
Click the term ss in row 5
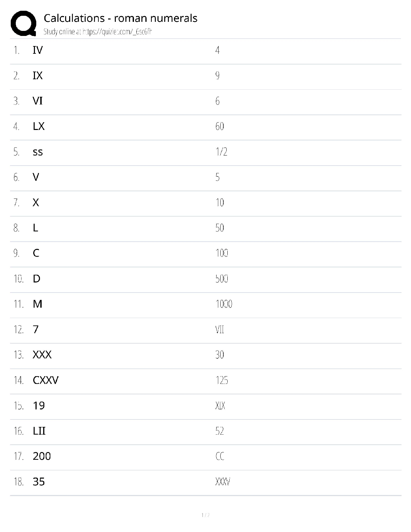pos(38,152)
